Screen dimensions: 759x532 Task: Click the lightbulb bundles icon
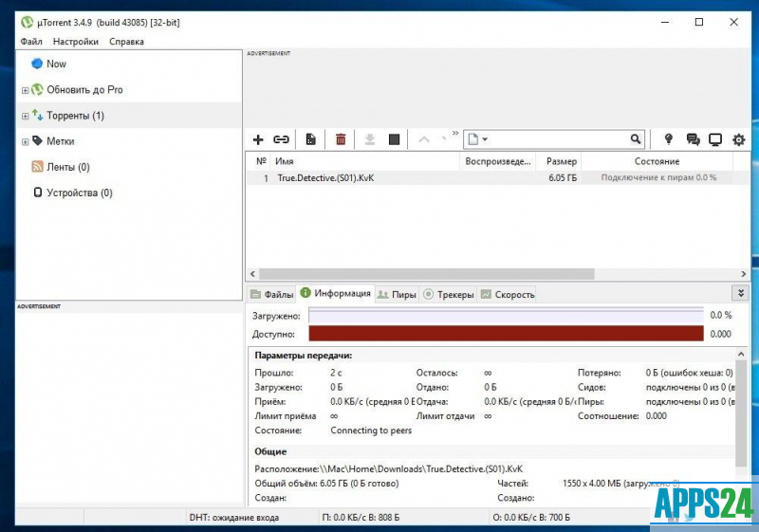pos(669,139)
